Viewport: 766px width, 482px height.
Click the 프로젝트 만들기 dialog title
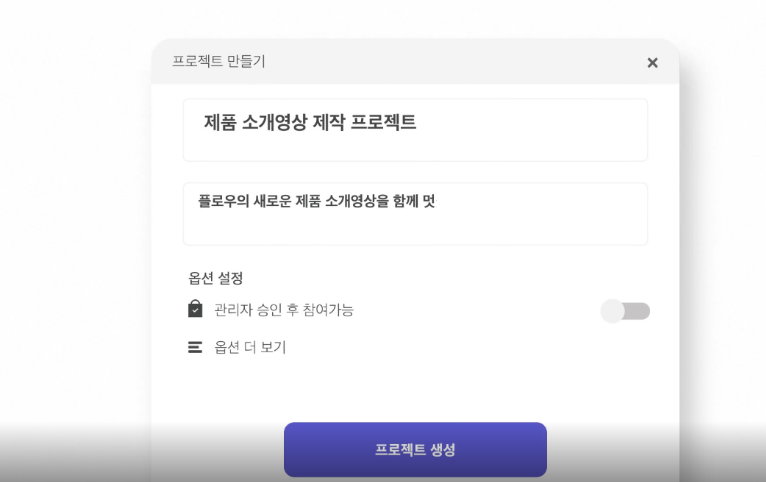point(219,62)
